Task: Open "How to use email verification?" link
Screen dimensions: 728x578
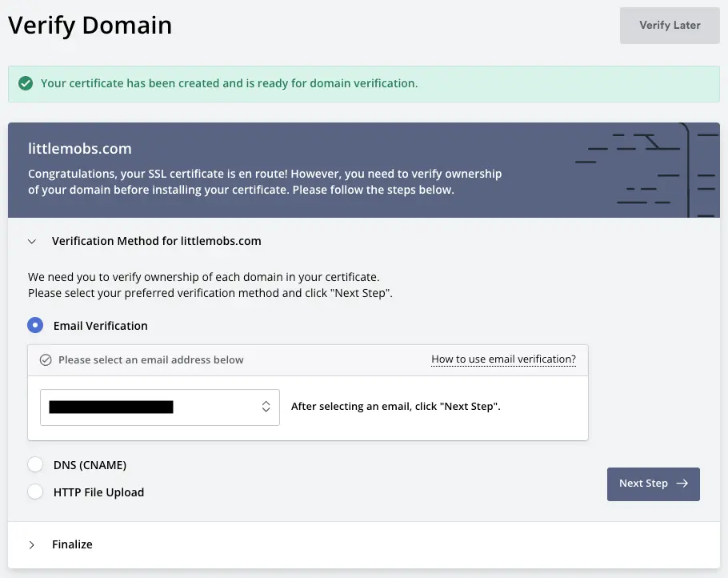Action: click(504, 359)
